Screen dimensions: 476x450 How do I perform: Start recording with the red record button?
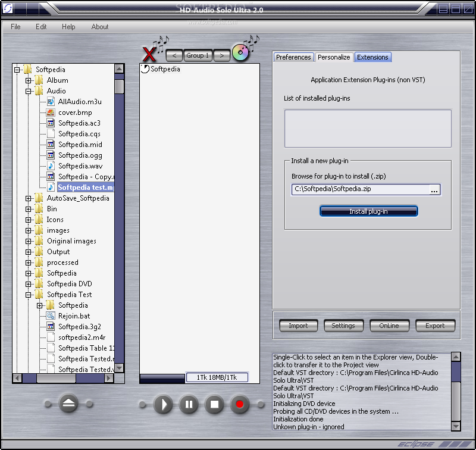(x=240, y=404)
